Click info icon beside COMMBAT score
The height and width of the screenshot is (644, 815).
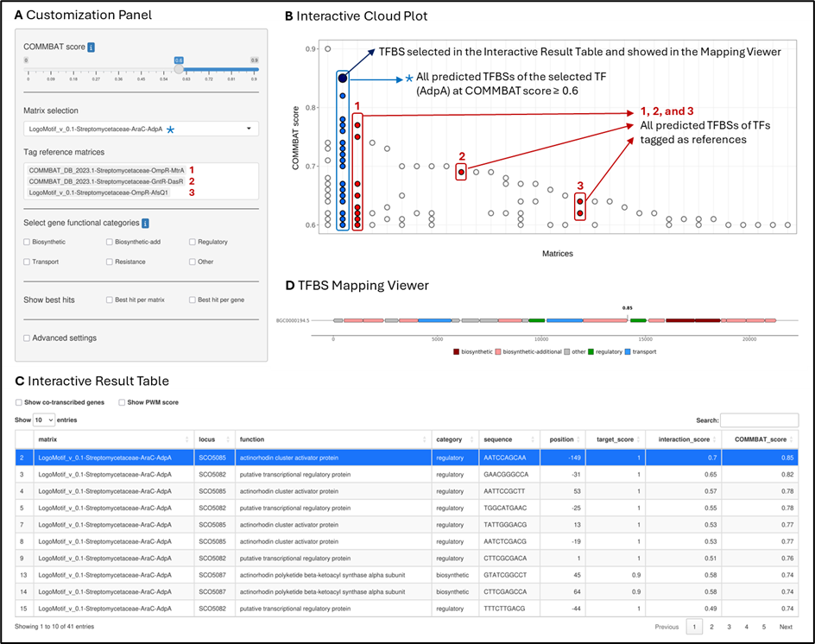(x=92, y=47)
